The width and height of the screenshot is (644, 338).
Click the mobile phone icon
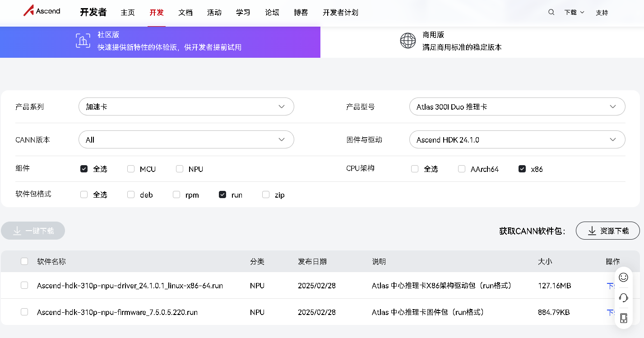(623, 318)
